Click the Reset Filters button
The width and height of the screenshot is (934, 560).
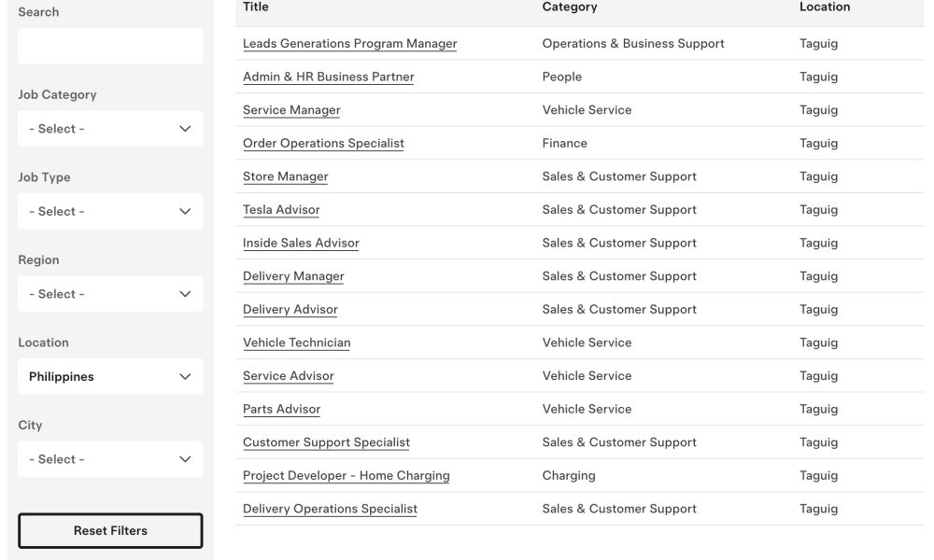click(110, 531)
